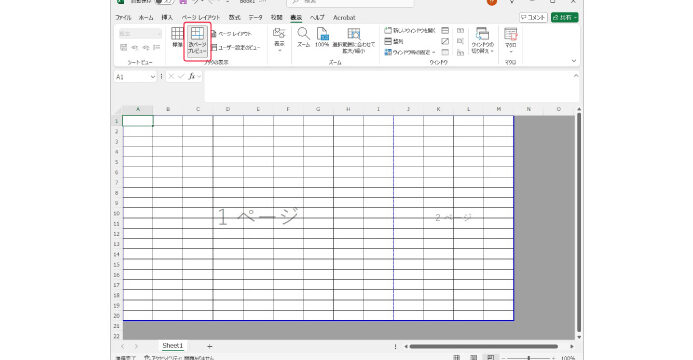This screenshot has height=360, width=693.
Task: Switch to the ページレイアウト ribbon tab
Action: (x=201, y=18)
